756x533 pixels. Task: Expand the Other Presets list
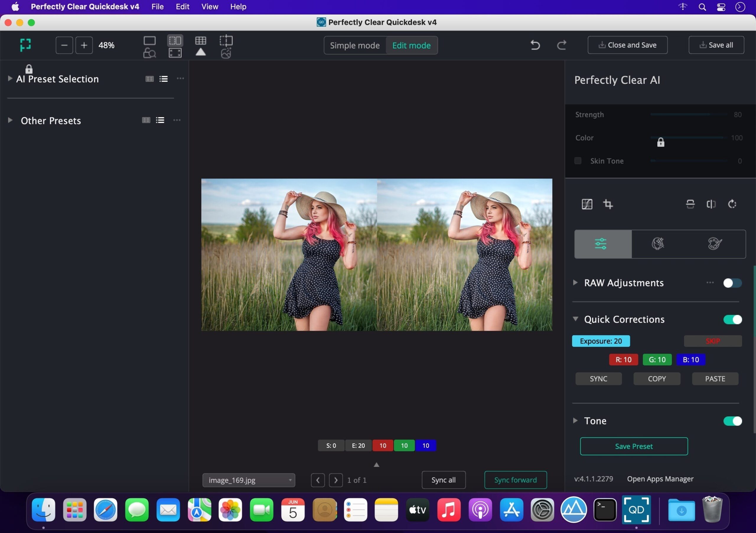[10, 120]
